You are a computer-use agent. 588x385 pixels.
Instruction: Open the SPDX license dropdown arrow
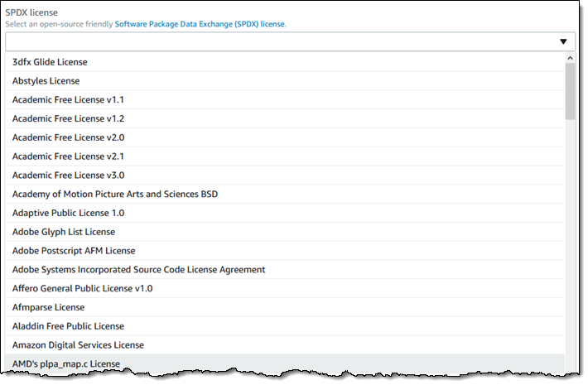(562, 41)
